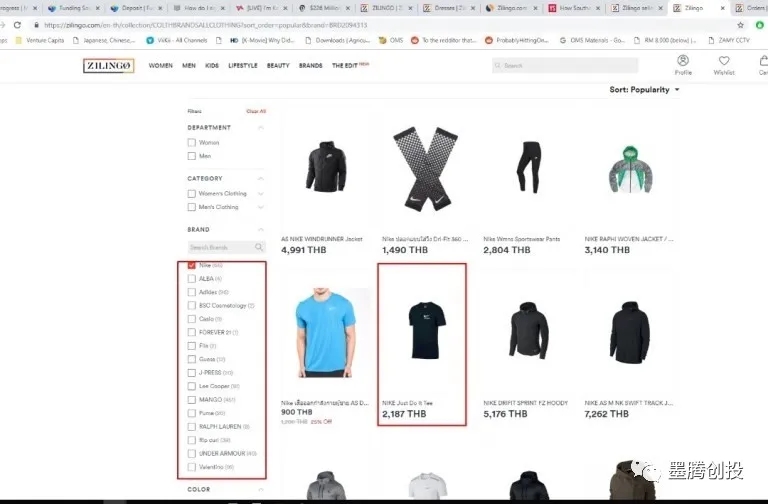Tick the Women's Clothing category checkbox
This screenshot has height=504, width=768.
[192, 193]
